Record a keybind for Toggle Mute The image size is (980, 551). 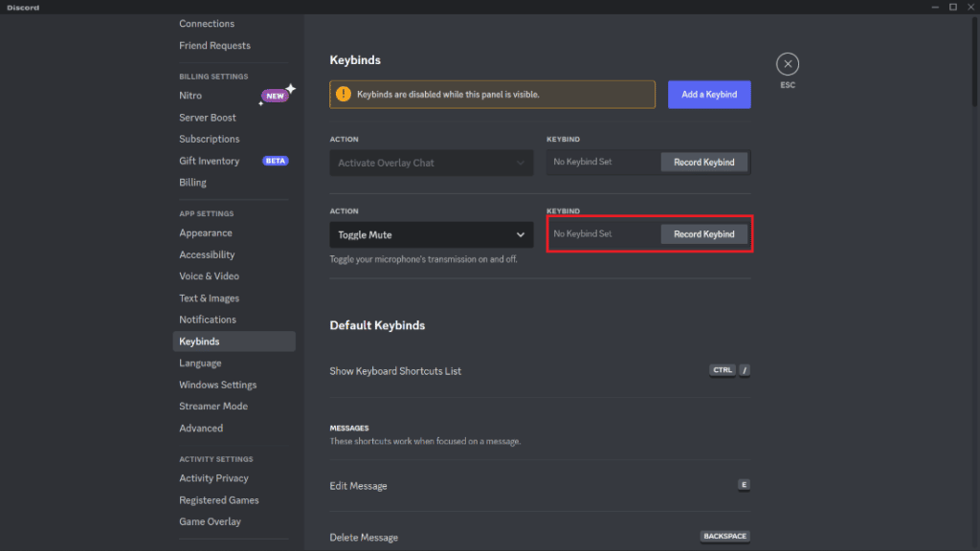(x=704, y=233)
